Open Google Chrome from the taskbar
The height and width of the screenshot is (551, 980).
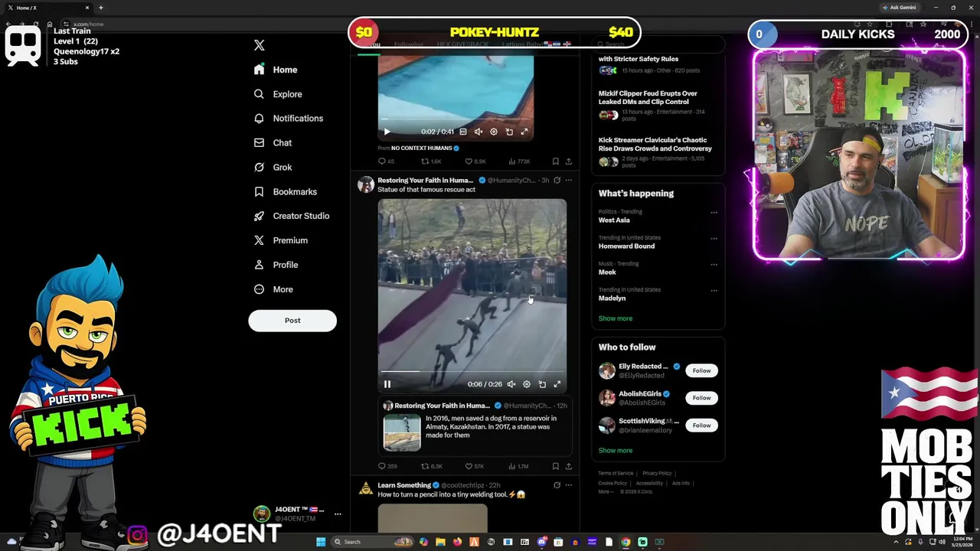626,542
